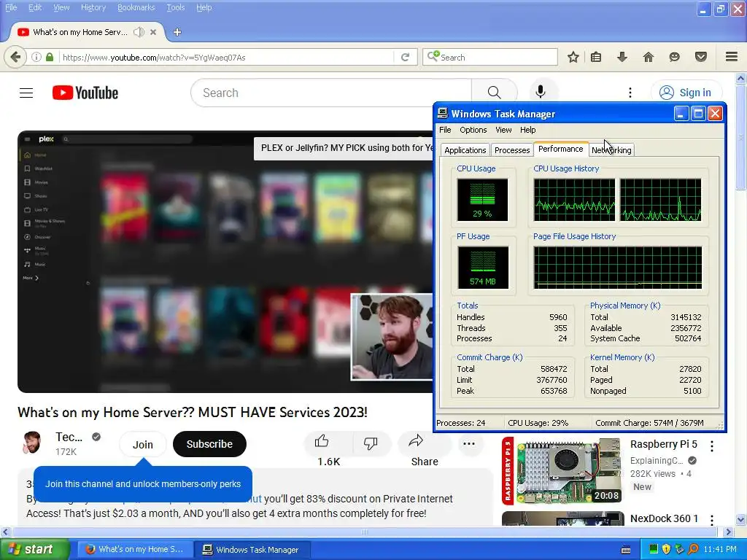The width and height of the screenshot is (747, 560).
Task: Click the Windows start button
Action: pyautogui.click(x=34, y=549)
